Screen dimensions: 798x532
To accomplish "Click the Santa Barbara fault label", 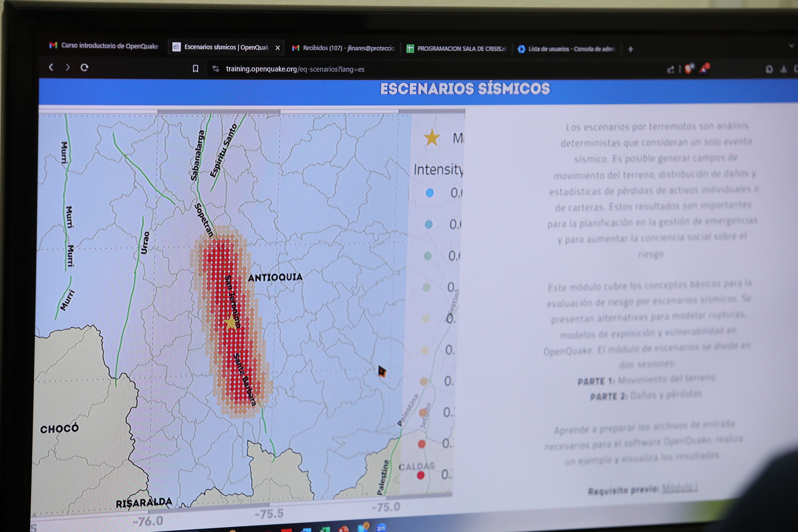I will pos(244,379).
